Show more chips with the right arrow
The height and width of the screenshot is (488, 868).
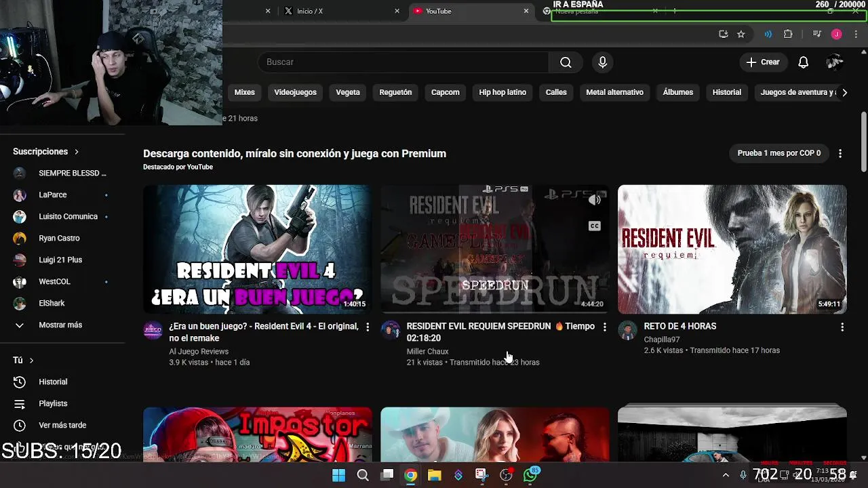tap(844, 92)
